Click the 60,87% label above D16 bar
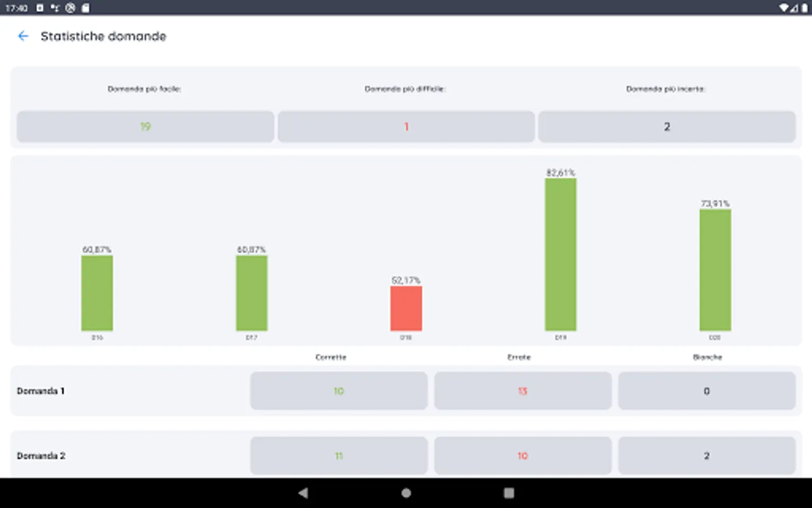The image size is (812, 508). pos(97,249)
